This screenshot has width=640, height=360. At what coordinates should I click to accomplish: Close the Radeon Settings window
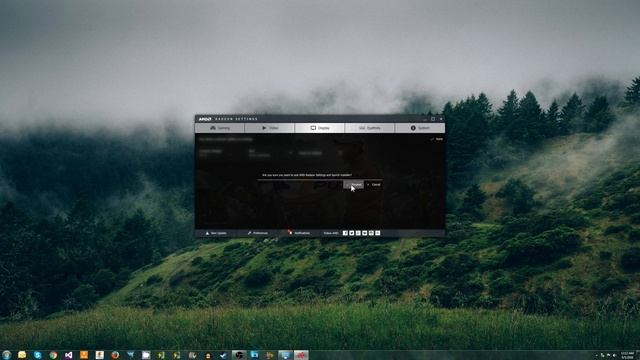coord(441,119)
